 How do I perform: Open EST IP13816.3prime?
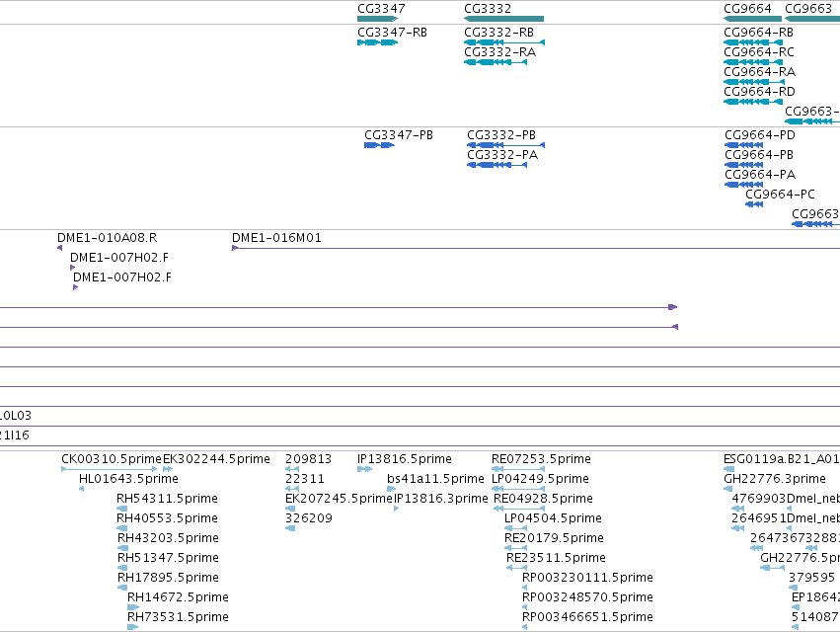point(441,499)
